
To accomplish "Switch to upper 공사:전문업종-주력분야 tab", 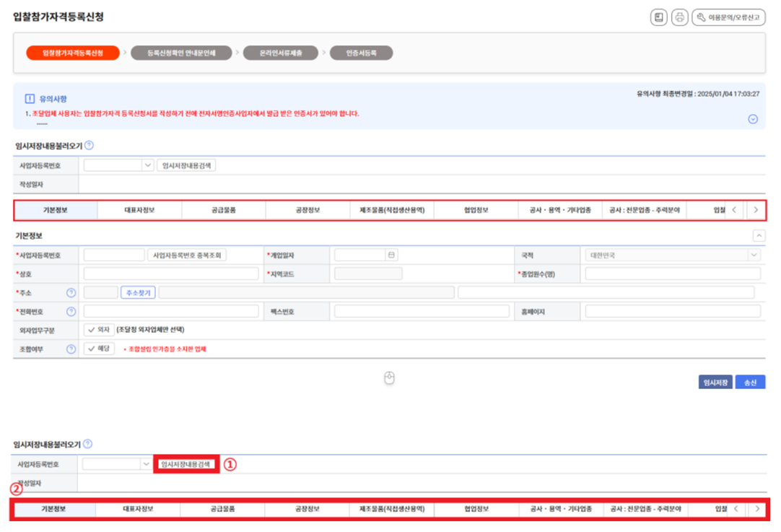I will coord(645,210).
